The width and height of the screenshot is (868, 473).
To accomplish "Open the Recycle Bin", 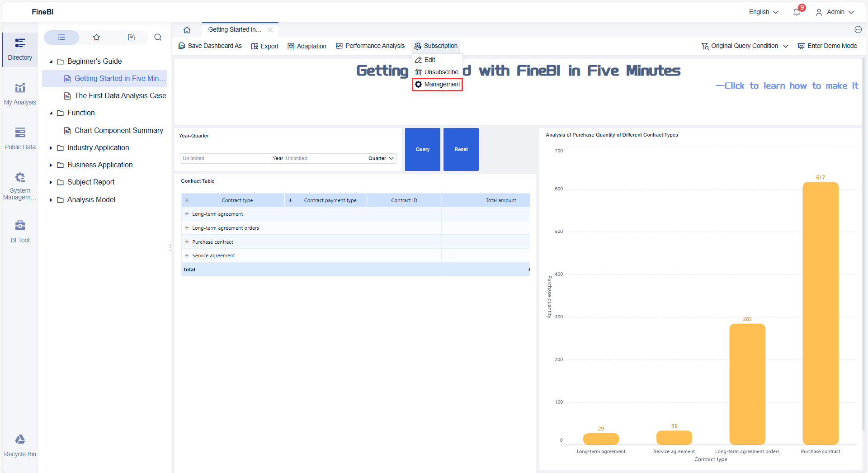I will click(20, 446).
